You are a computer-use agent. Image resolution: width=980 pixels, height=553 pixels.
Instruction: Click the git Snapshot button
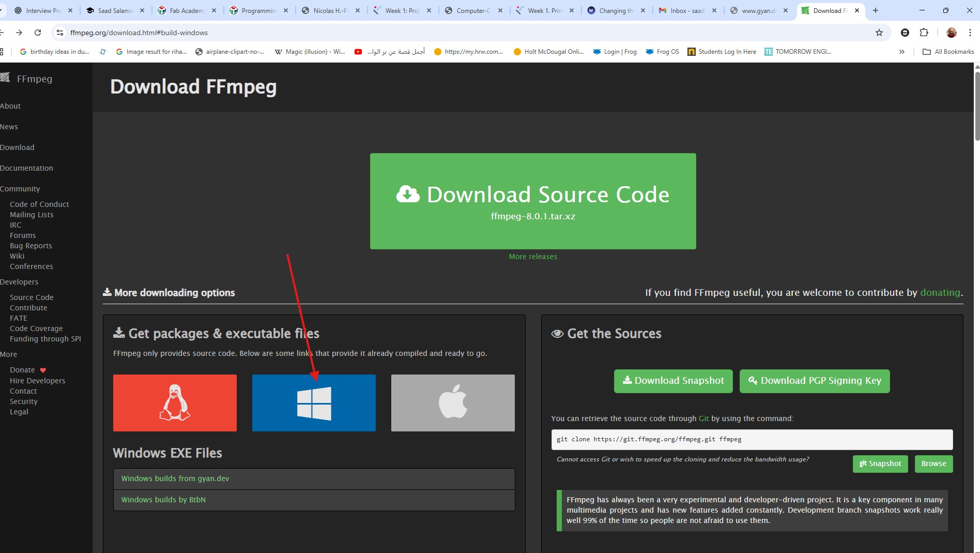pyautogui.click(x=880, y=464)
